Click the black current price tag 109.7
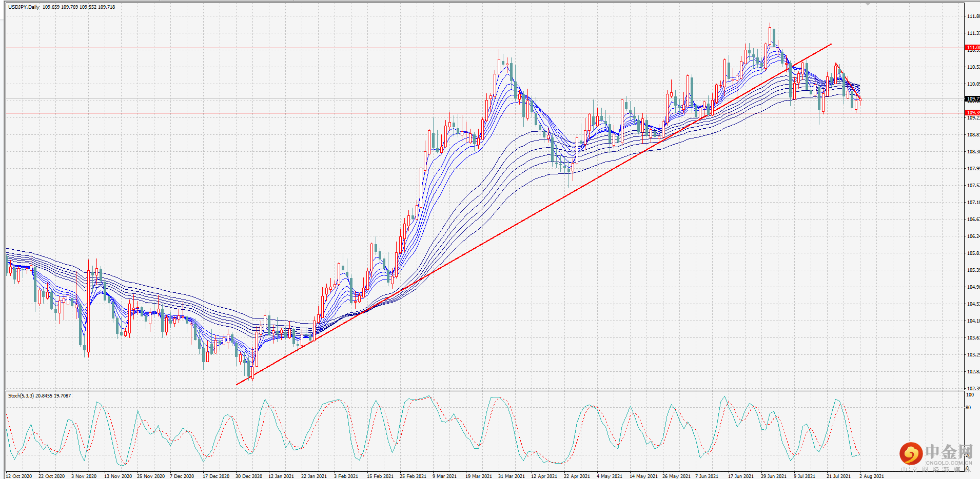The height and width of the screenshot is (479, 980). pyautogui.click(x=973, y=99)
